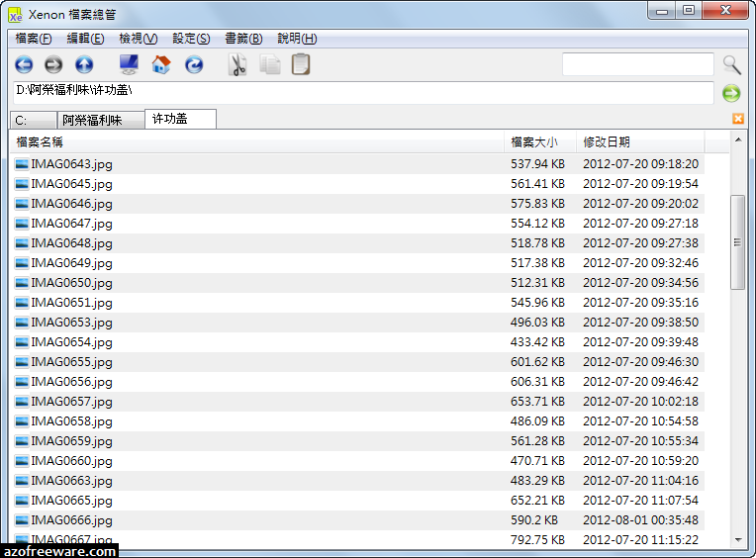Viewport: 756px width, 558px height.
Task: Click the green Go arrow button
Action: click(731, 93)
